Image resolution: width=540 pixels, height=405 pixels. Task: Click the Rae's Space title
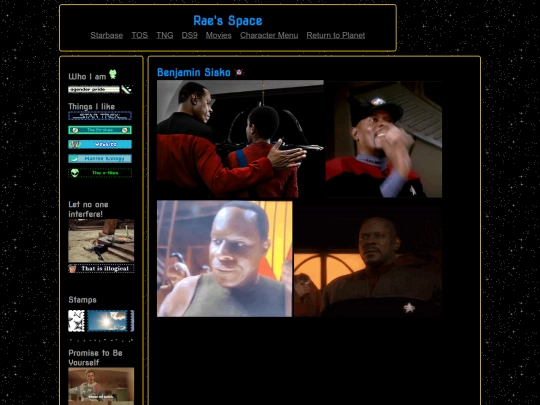228,21
